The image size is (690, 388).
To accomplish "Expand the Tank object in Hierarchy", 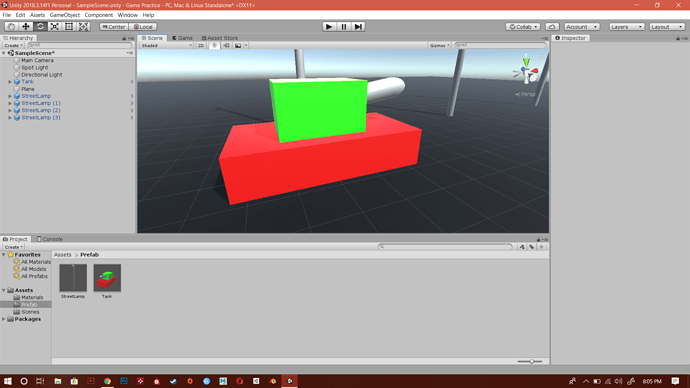I will (10, 82).
